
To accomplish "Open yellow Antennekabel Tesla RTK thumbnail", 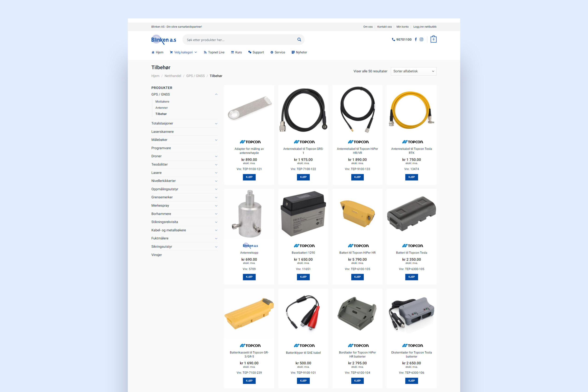I will click(x=411, y=110).
